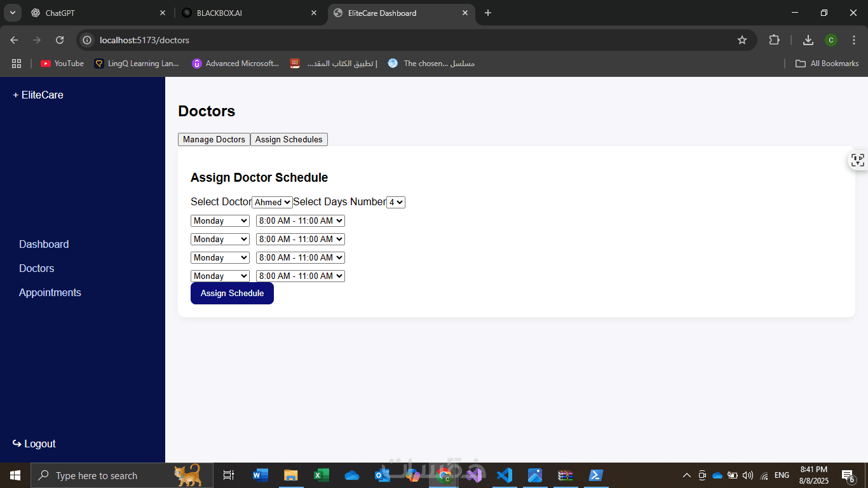Open Dashboard from the sidebar
This screenshot has width=868, height=488.
44,244
